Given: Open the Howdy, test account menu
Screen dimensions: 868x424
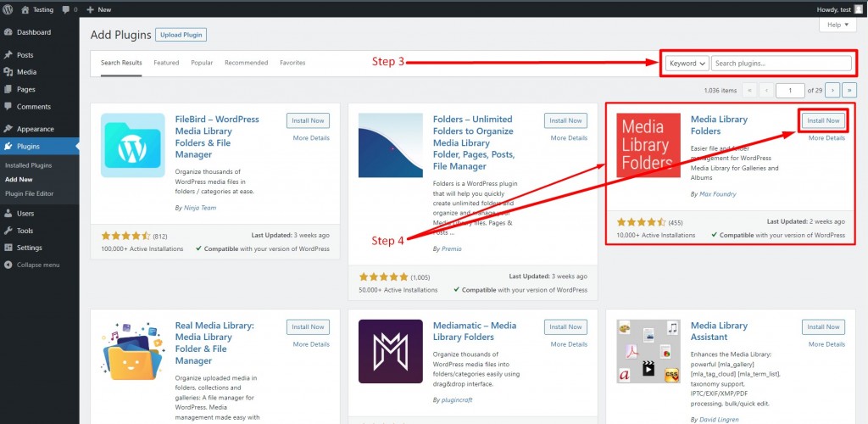Looking at the screenshot, I should 839,9.
